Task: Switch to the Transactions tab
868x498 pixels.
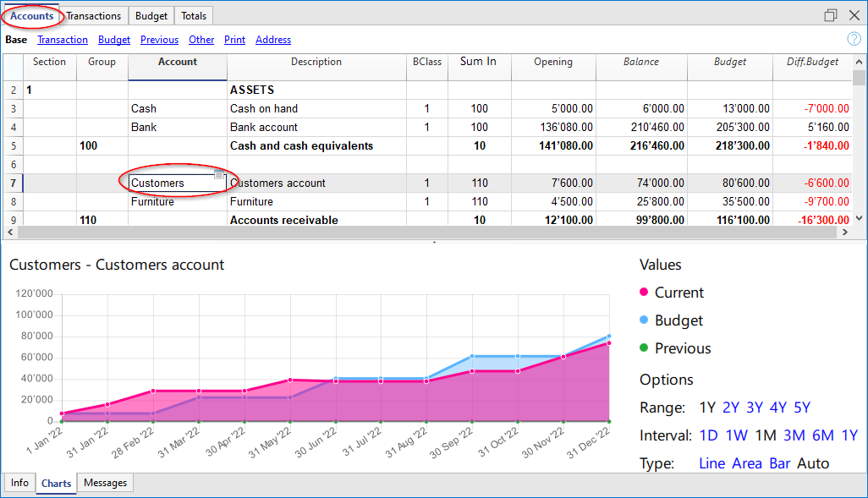Action: click(94, 16)
